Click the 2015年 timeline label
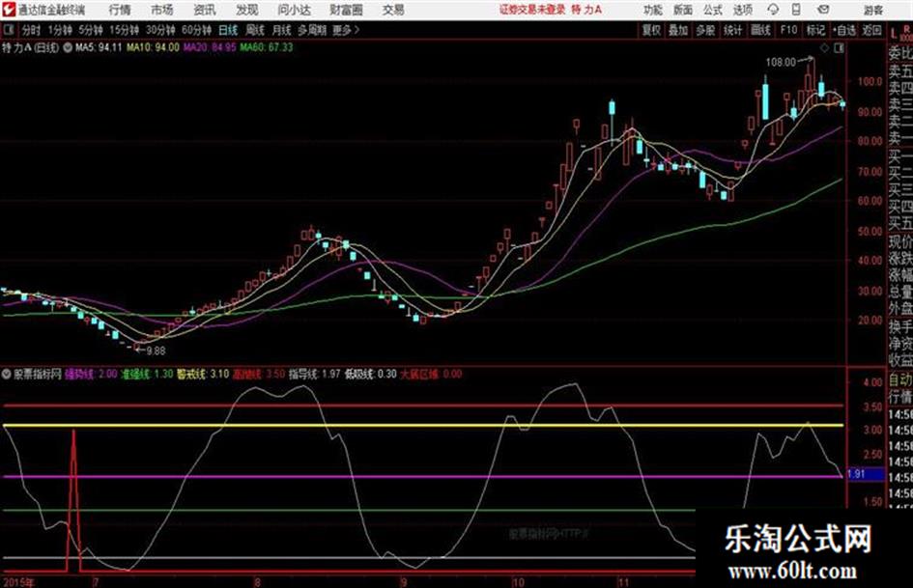913x588 pixels. (18, 582)
